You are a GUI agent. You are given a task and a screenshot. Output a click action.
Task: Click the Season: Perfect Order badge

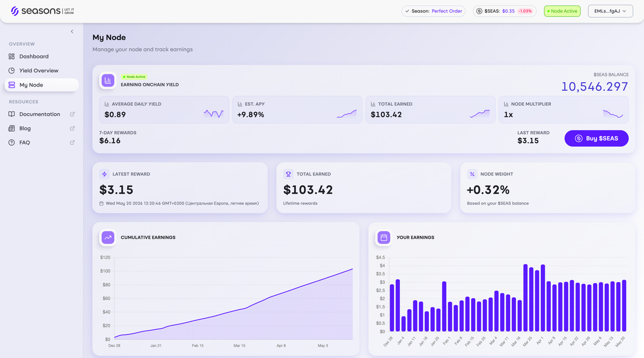[434, 11]
